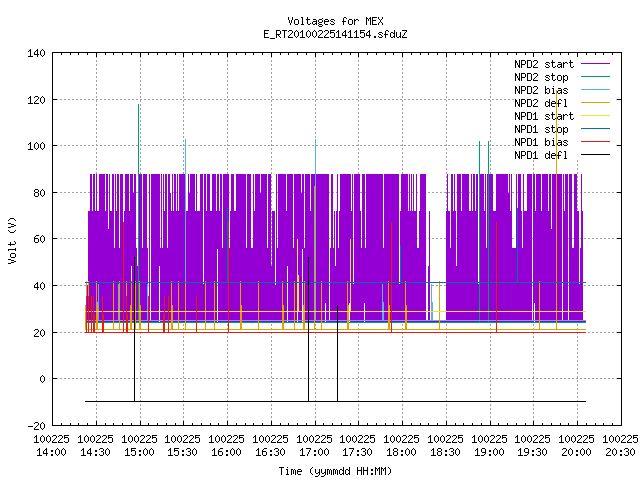Click the x-axis time label 20:00

pyautogui.click(x=576, y=453)
